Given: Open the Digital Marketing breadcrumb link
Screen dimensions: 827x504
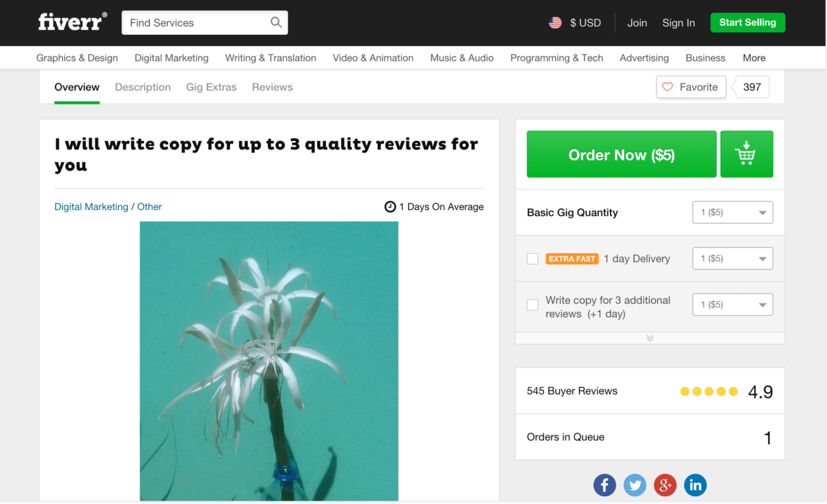Looking at the screenshot, I should tap(91, 207).
